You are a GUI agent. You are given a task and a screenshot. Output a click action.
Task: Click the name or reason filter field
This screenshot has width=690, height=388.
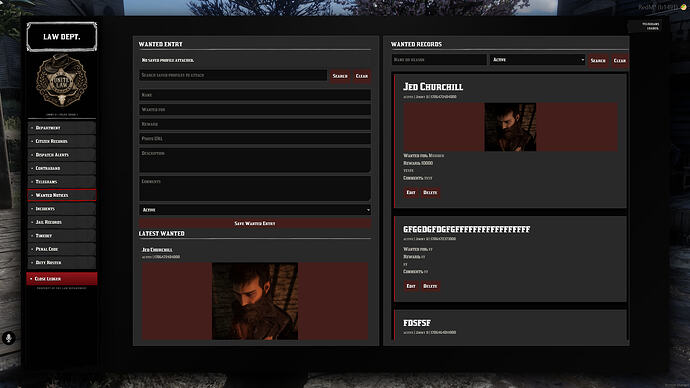click(439, 60)
